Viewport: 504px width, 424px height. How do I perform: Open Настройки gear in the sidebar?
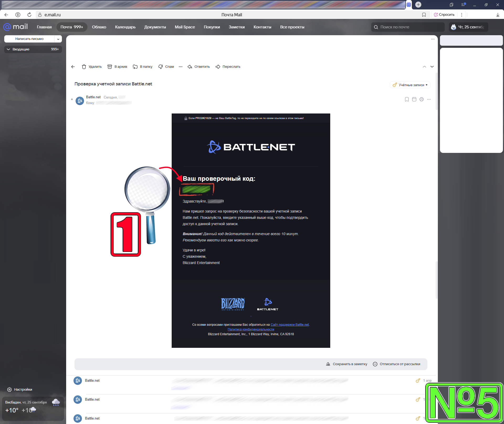point(9,390)
